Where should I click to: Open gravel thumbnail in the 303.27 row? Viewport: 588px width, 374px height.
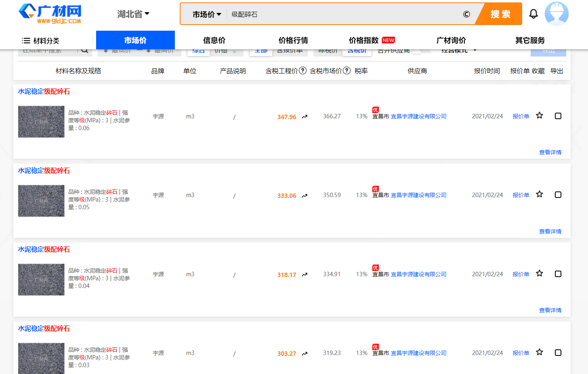coord(41,358)
